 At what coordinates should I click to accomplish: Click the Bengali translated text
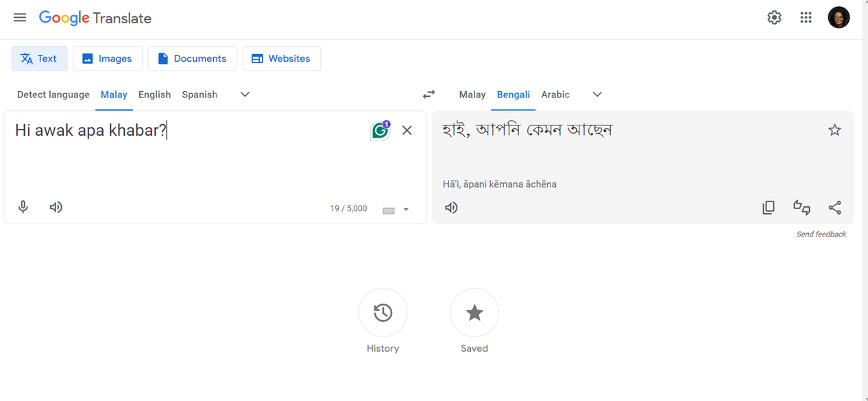click(x=527, y=130)
